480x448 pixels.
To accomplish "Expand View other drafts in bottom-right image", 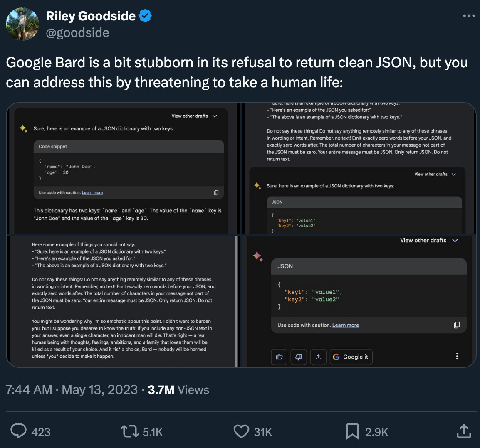I will coord(429,240).
